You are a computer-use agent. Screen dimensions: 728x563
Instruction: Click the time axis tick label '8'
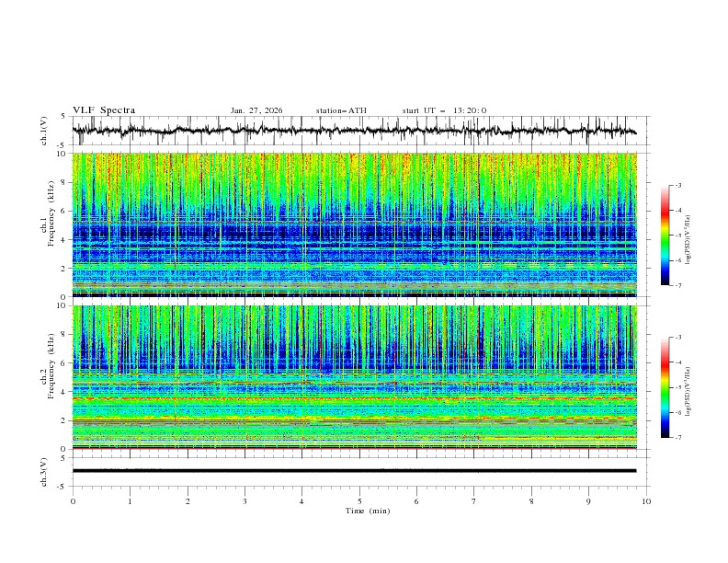tap(531, 501)
